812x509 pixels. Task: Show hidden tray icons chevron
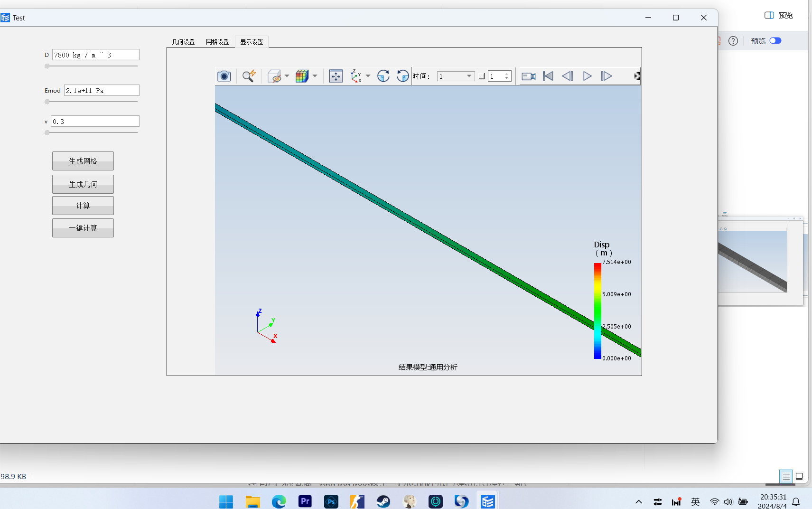click(639, 502)
